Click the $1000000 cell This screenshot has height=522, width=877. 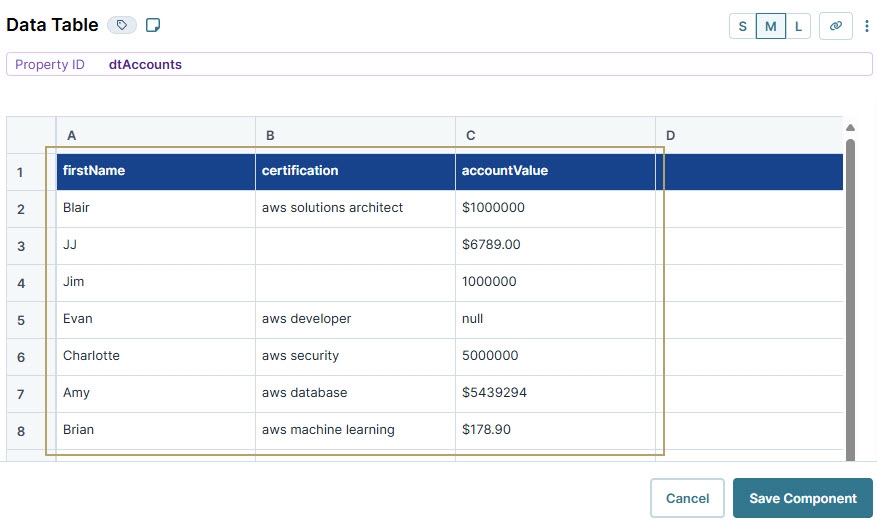coord(555,209)
